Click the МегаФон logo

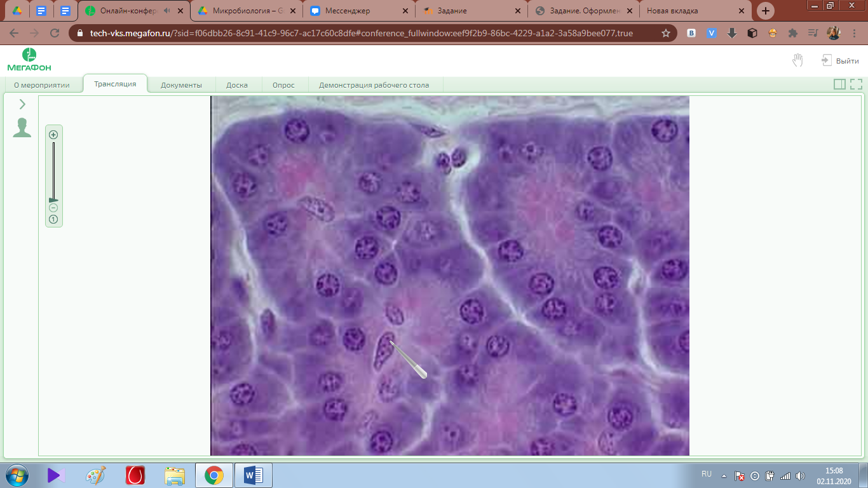[29, 59]
